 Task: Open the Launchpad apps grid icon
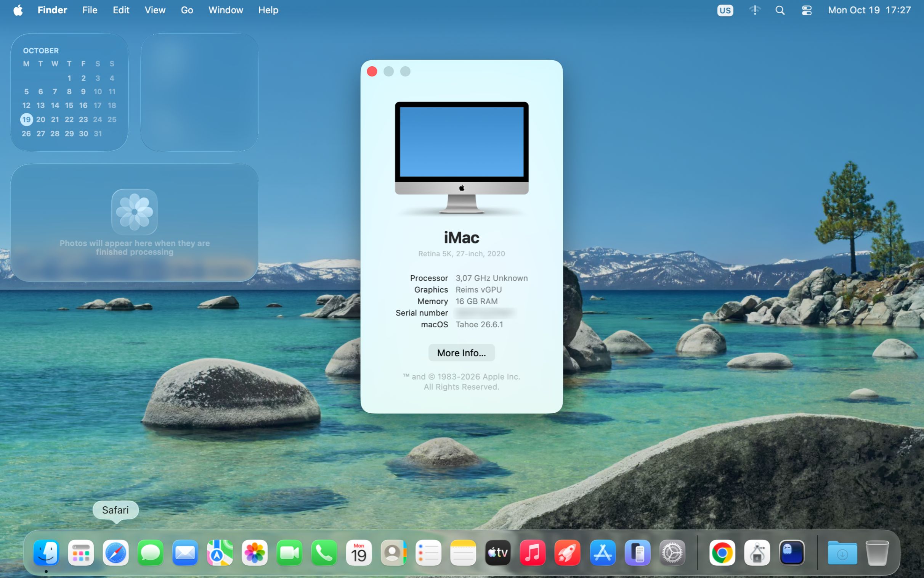[81, 552]
